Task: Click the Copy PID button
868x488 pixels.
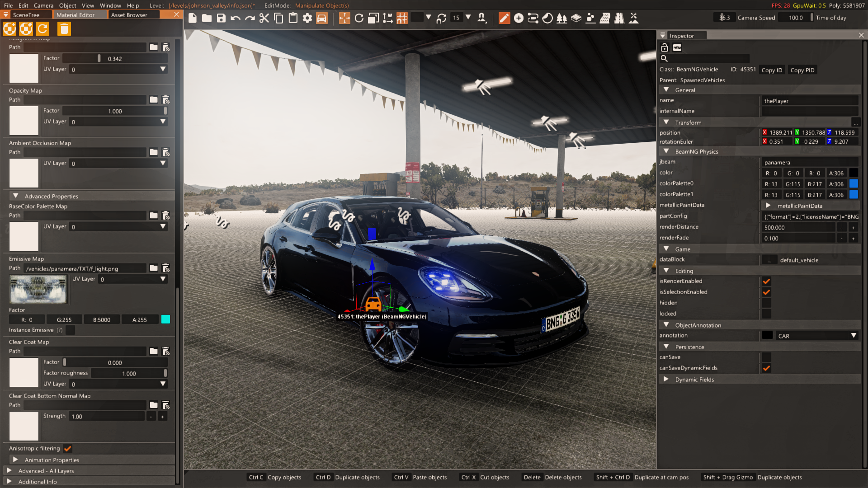Action: point(802,70)
